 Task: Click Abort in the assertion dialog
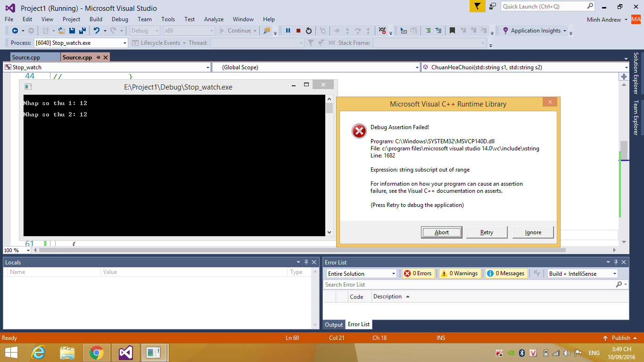click(x=442, y=232)
